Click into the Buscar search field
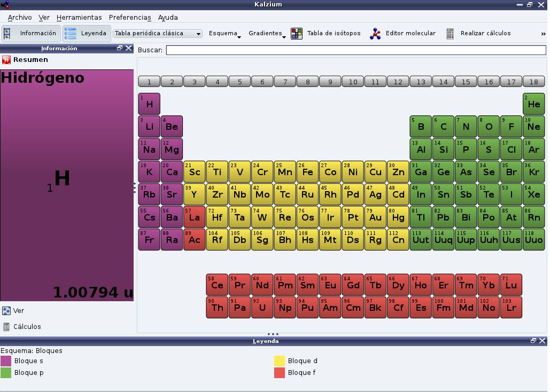The width and height of the screenshot is (550, 392). pos(356,50)
